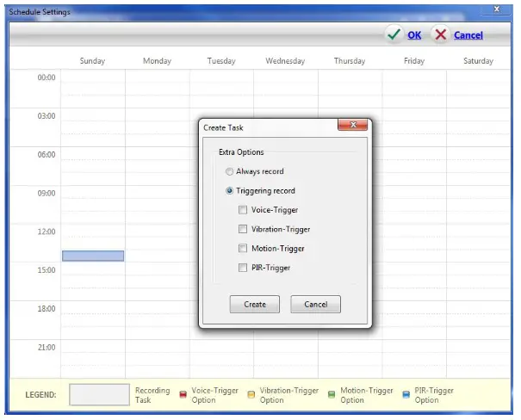Viewport: 521px width, 420px height.
Task: Select the blue scheduled block on Sunday
Action: [x=93, y=256]
